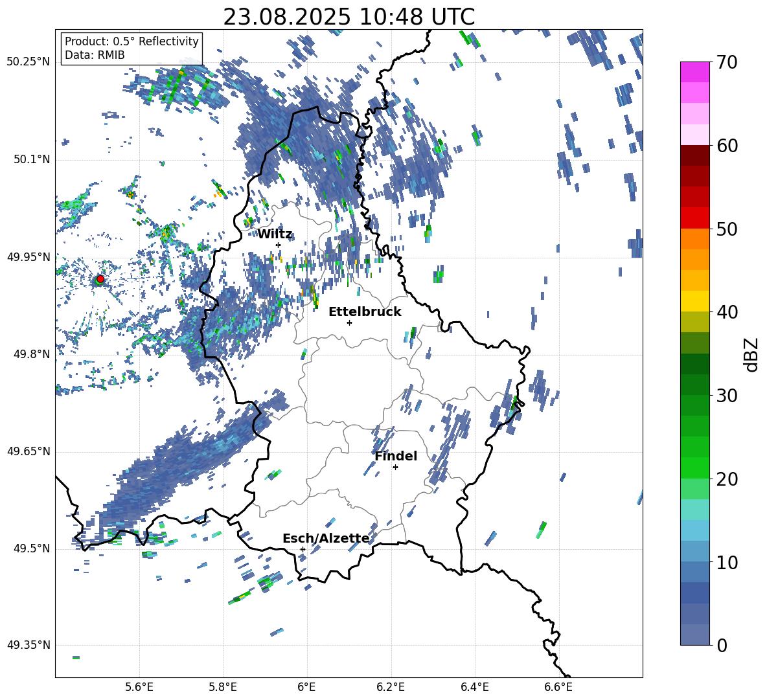Click the dark red colorbar segment below 60
The width and height of the screenshot is (767, 700).
pos(695,155)
